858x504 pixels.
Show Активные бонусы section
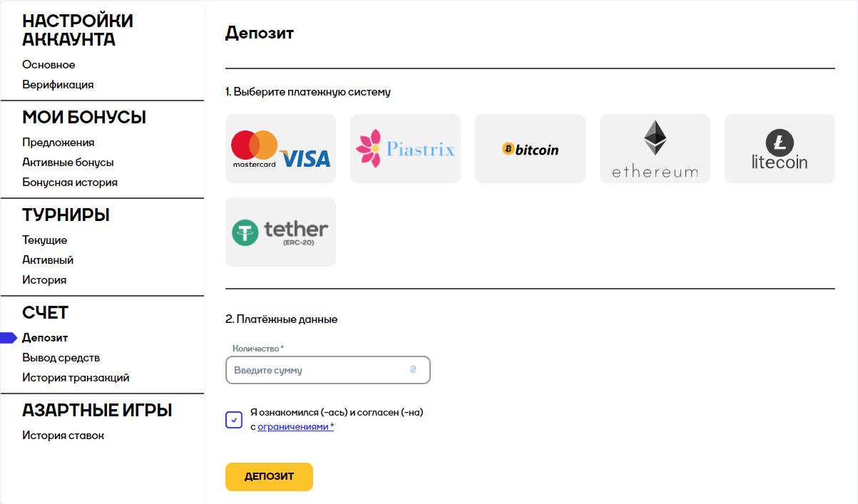coord(68,163)
